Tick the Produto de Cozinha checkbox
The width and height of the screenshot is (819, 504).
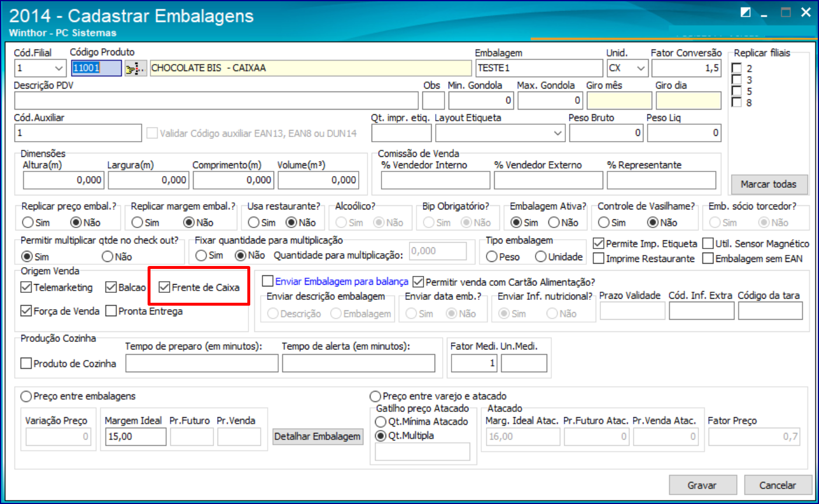[26, 363]
